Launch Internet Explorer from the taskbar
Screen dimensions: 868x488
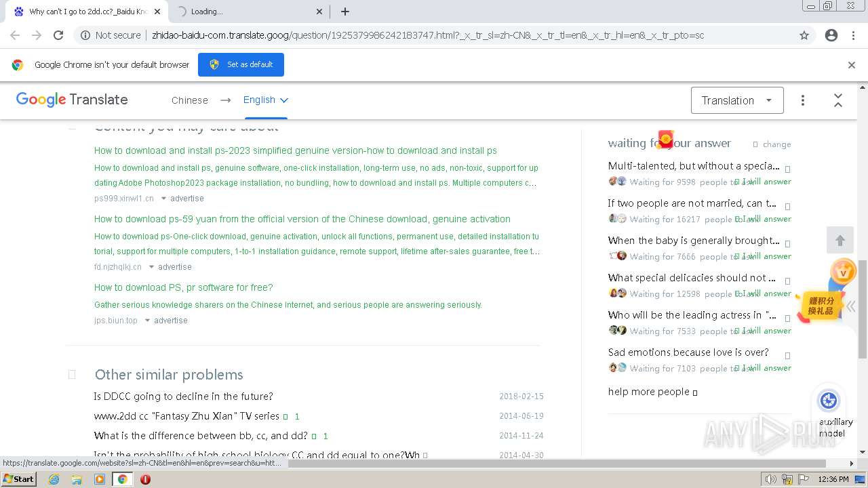pyautogui.click(x=54, y=479)
